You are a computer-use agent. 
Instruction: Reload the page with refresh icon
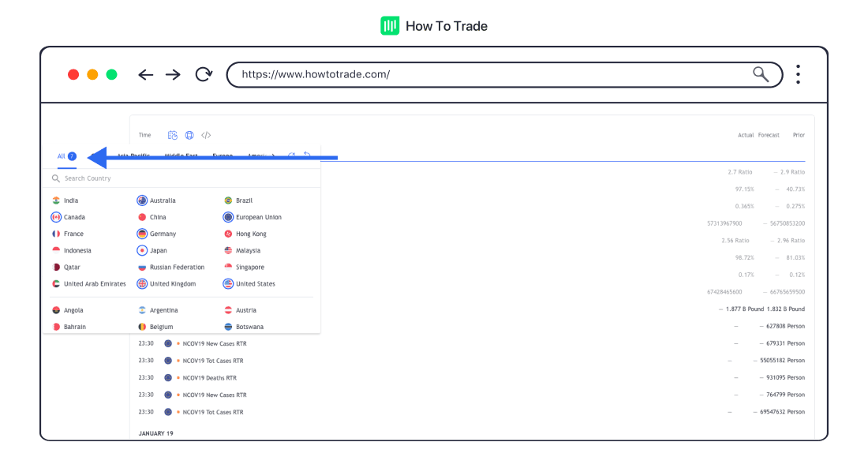(204, 75)
